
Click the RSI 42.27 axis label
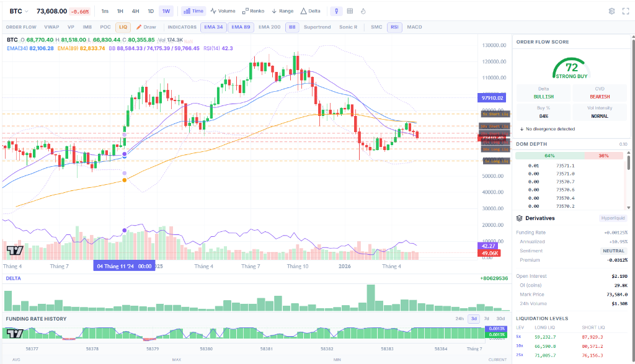489,246
